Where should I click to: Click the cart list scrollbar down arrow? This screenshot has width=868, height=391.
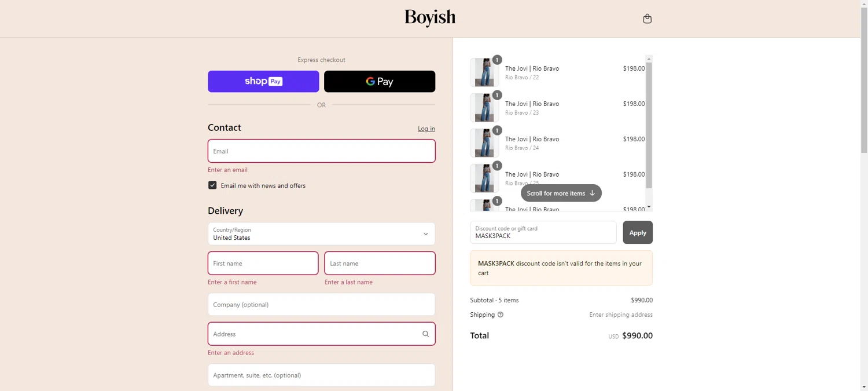point(649,207)
